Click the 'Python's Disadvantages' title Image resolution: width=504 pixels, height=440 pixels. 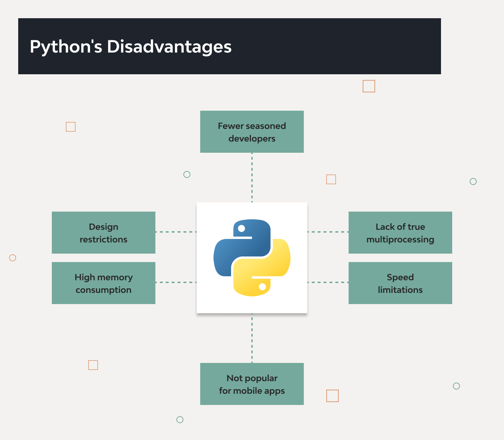coord(131,47)
